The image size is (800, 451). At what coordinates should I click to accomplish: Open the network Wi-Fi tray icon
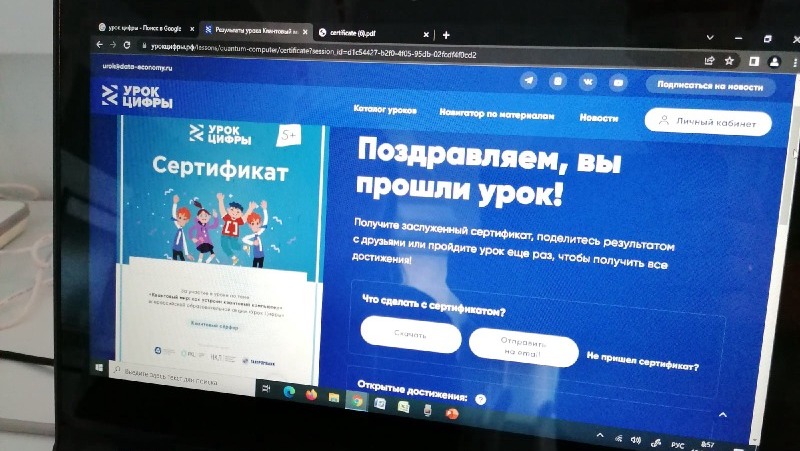pyautogui.click(x=618, y=438)
